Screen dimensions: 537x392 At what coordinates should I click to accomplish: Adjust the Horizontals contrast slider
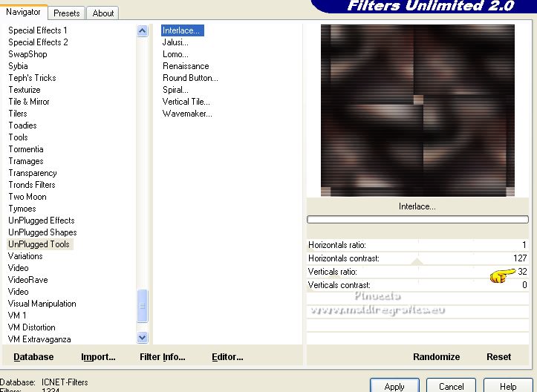tap(417, 258)
